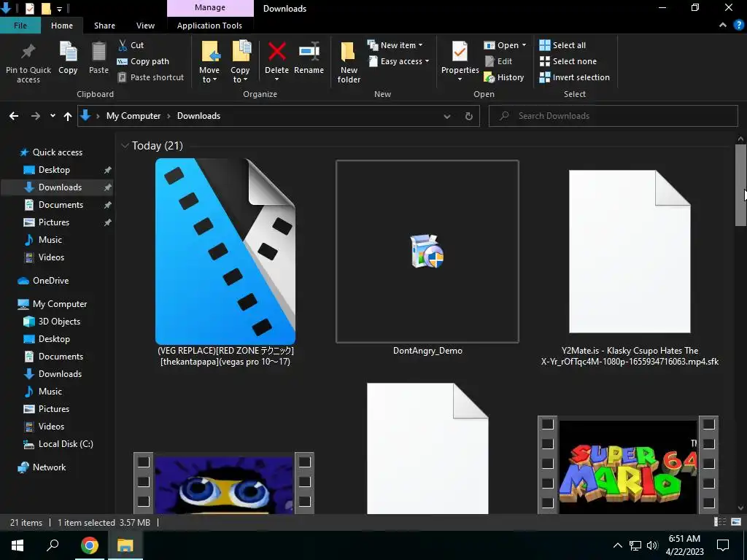Switch to the View ribbon tab
This screenshot has width=747, height=560.
pos(145,26)
